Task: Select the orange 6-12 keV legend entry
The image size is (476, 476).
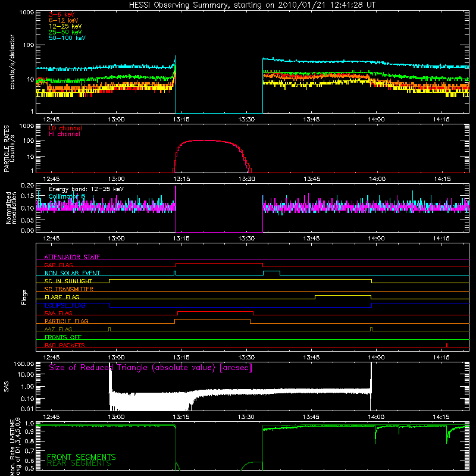Action: point(64,20)
